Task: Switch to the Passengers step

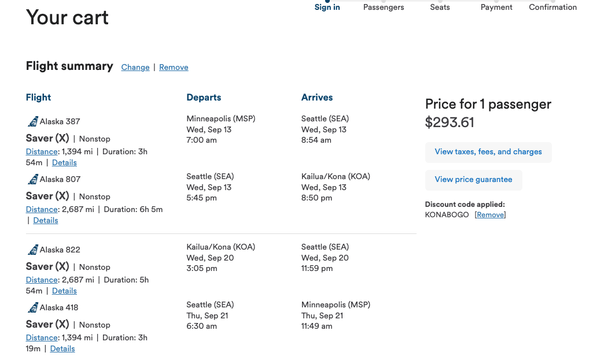Action: 383,7
